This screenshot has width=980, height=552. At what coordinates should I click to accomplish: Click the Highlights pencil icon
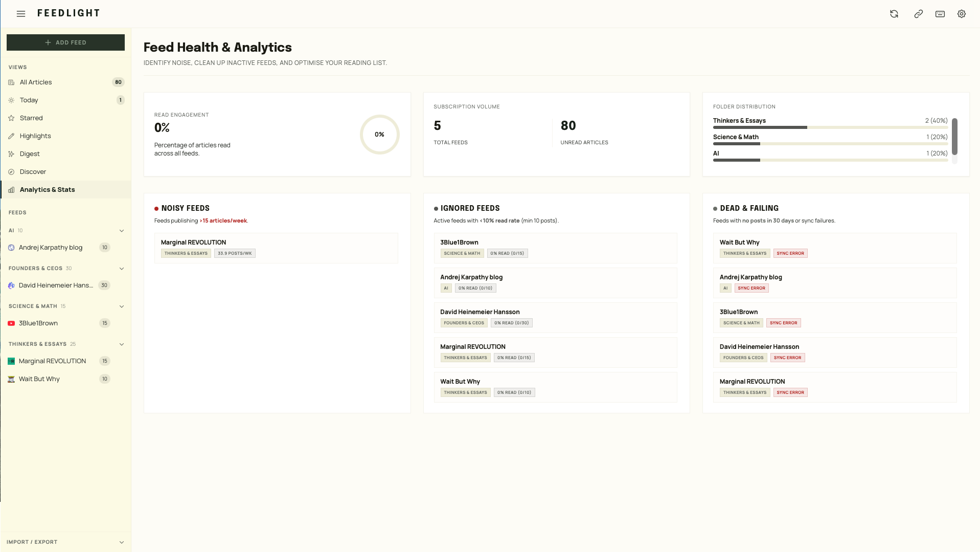click(x=11, y=136)
